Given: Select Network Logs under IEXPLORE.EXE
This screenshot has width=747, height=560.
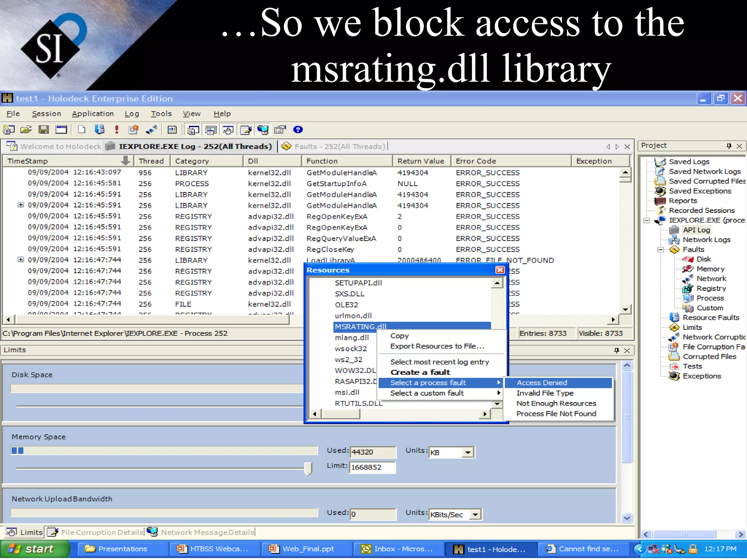Looking at the screenshot, I should 707,240.
